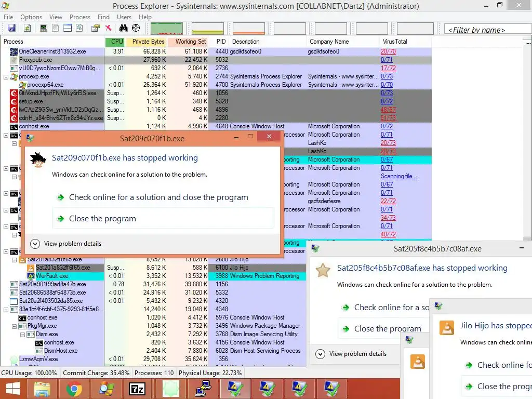Screen dimensions: 532x399
Task: Collapse the 83e1bf4f-fcbf-4375 tree node
Action: pyautogui.click(x=6, y=310)
